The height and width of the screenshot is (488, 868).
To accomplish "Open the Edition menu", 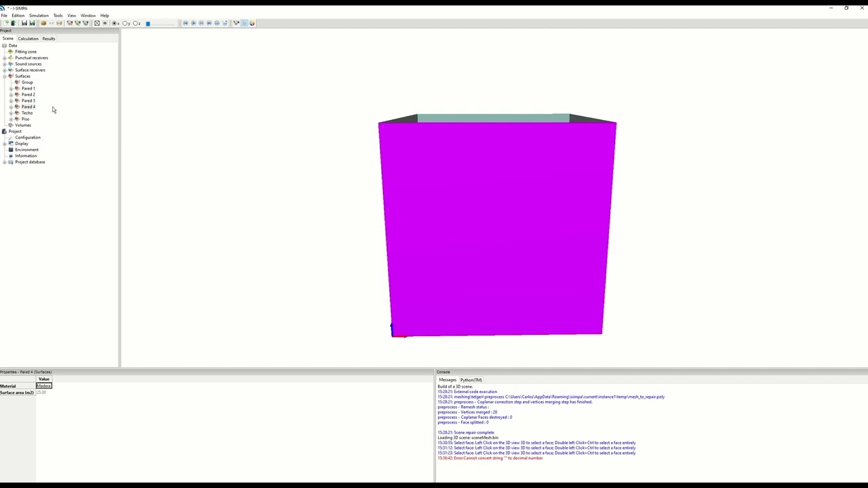I will click(18, 16).
